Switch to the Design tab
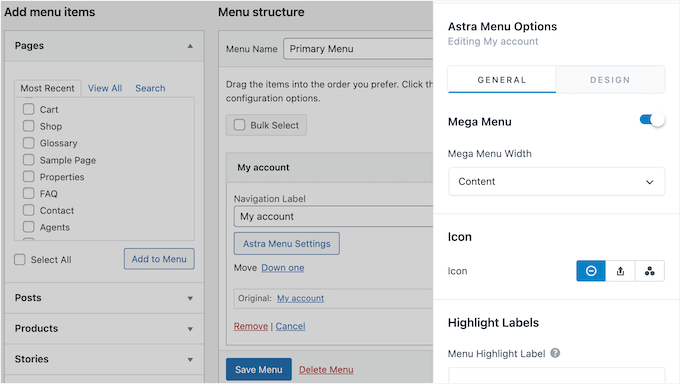 pyautogui.click(x=610, y=80)
